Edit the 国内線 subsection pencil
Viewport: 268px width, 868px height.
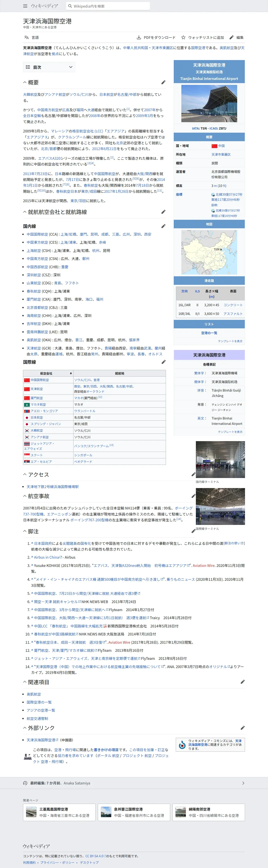pos(163,226)
